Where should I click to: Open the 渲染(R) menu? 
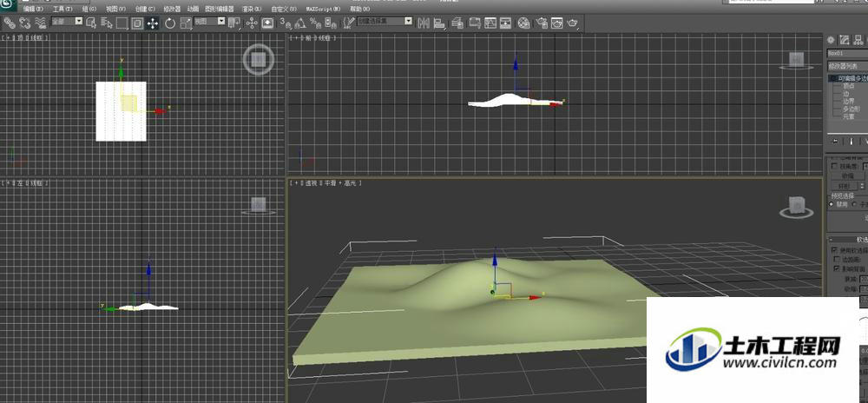252,9
